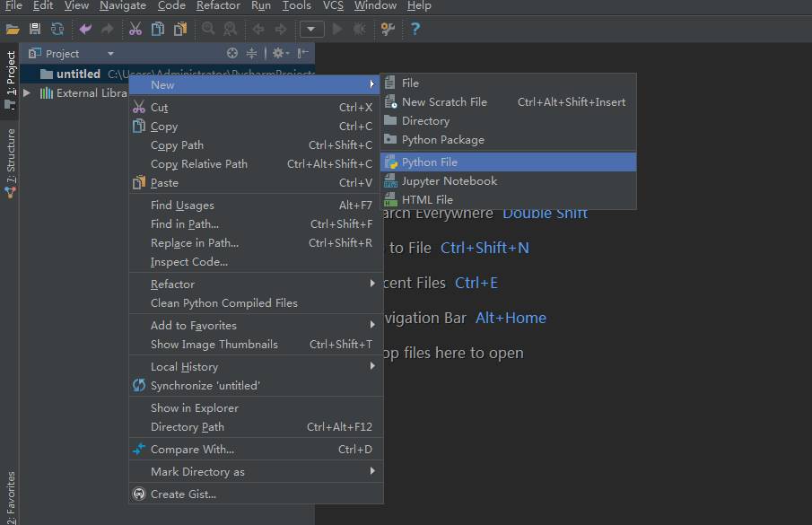The image size is (812, 525).
Task: Select Create Gist... entry
Action: (254, 494)
